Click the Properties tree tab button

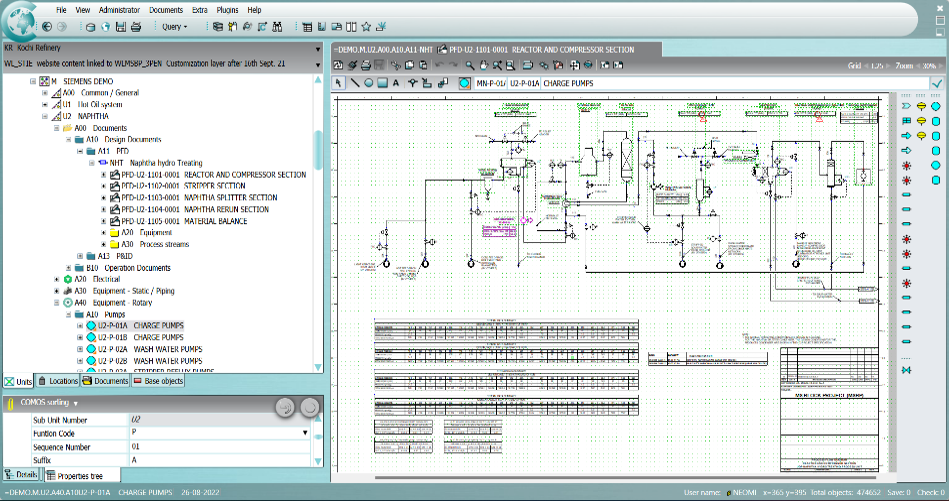(80, 475)
